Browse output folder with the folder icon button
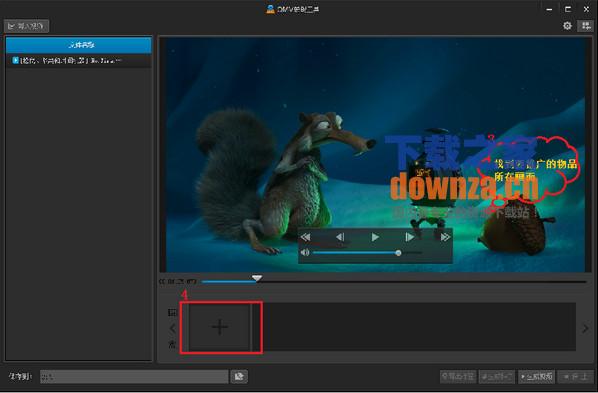Viewport: 598px width, 393px height. coord(239,377)
